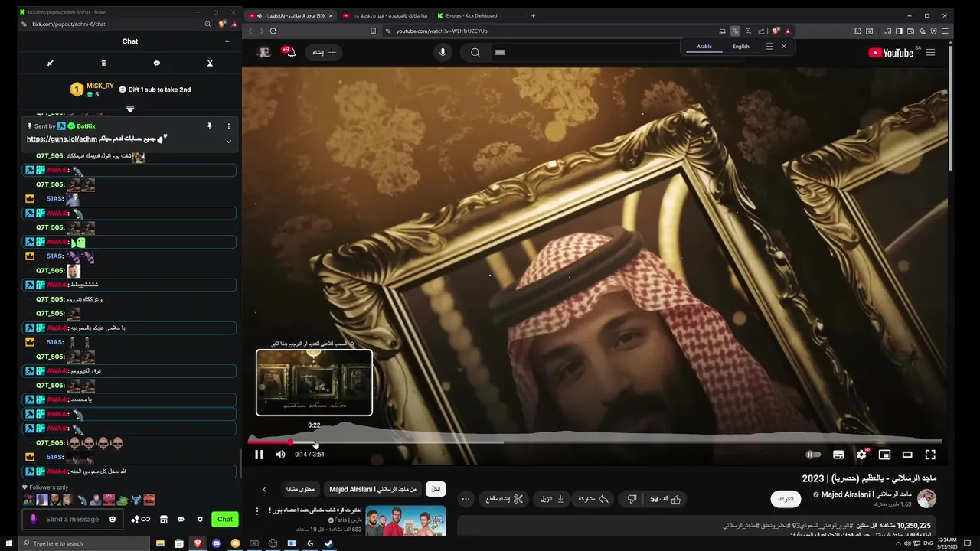Toggle YouTube autoplay switch
The width and height of the screenshot is (980, 551).
[813, 455]
